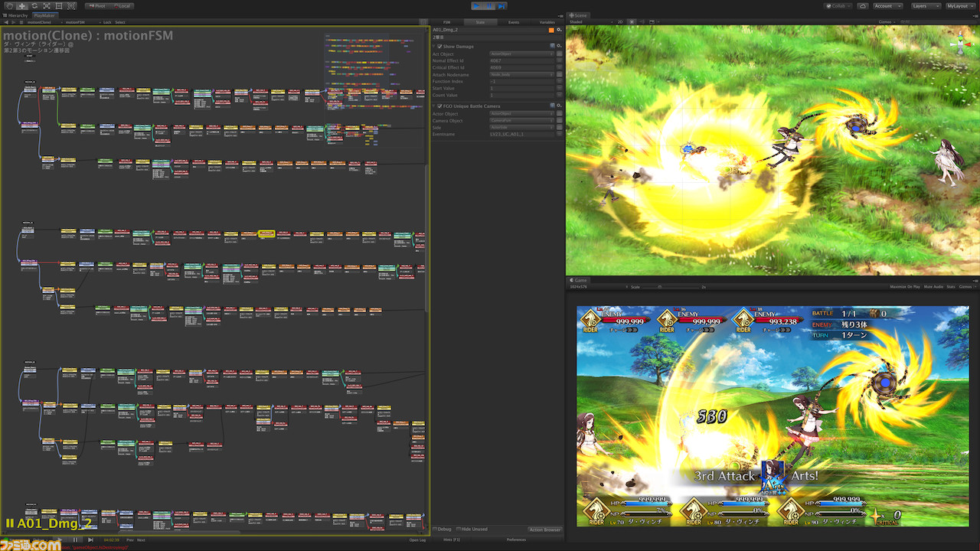Open the Layers dropdown
Screen dimensions: 980x551
925,5
